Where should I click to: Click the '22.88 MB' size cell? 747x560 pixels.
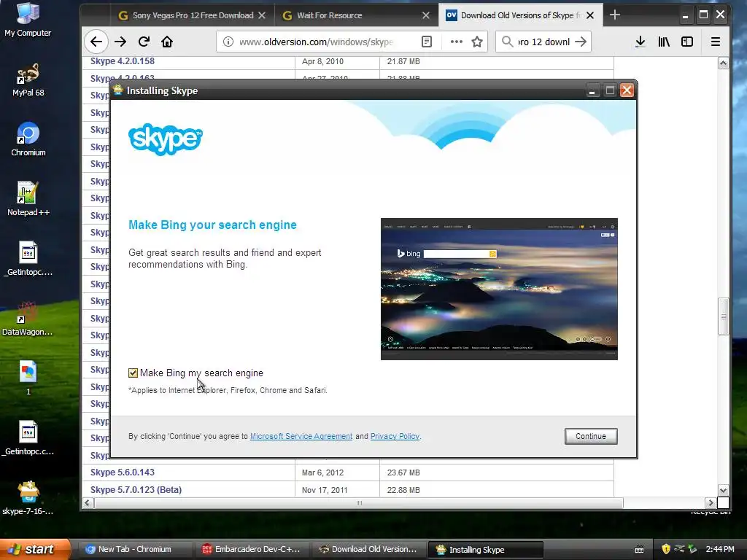pyautogui.click(x=403, y=490)
